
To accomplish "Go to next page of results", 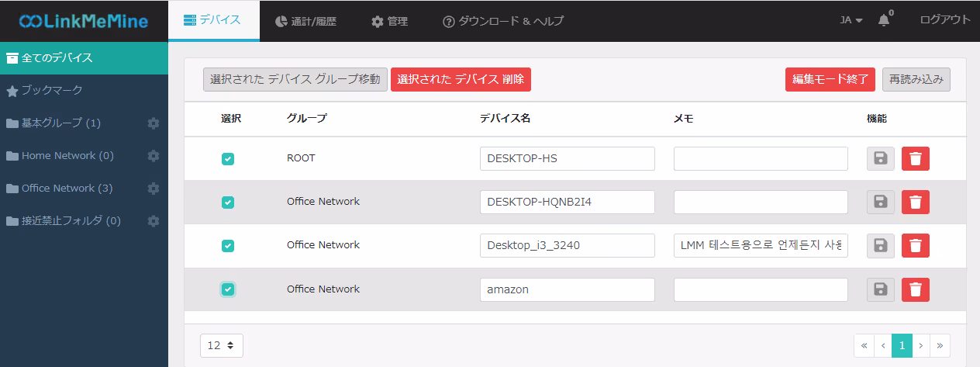I will tap(921, 345).
